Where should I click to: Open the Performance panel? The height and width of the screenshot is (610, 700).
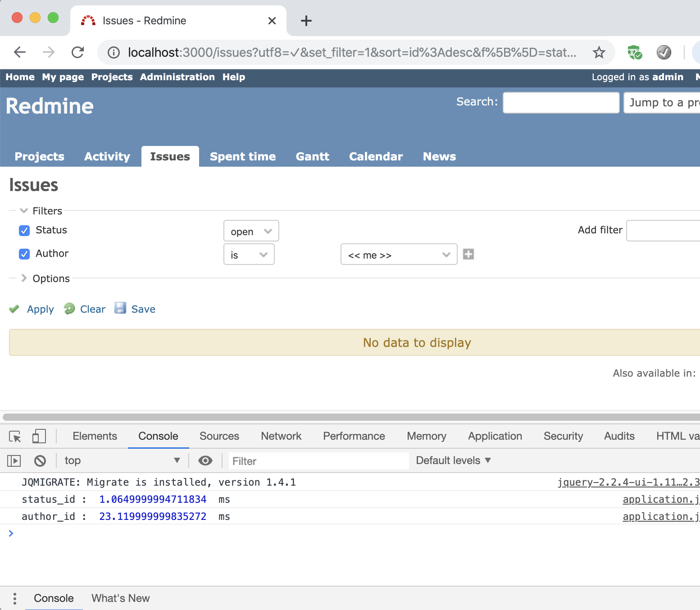click(x=354, y=436)
